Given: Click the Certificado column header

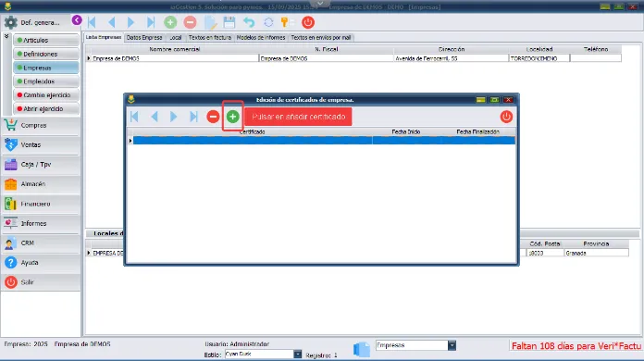Looking at the screenshot, I should [253, 131].
